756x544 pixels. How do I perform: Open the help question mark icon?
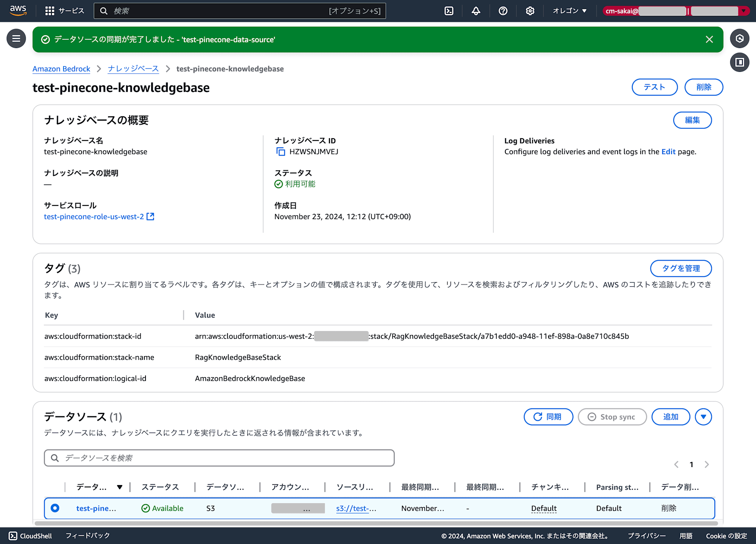(x=503, y=11)
